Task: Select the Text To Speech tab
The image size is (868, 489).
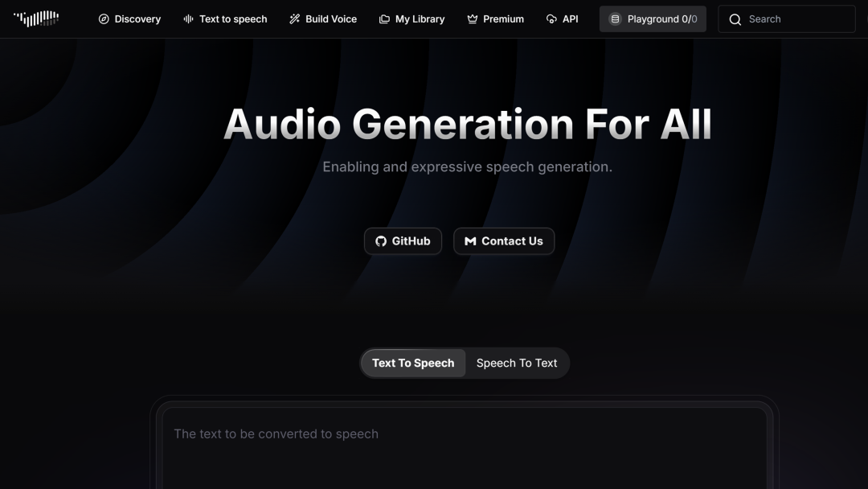Action: 413,364
